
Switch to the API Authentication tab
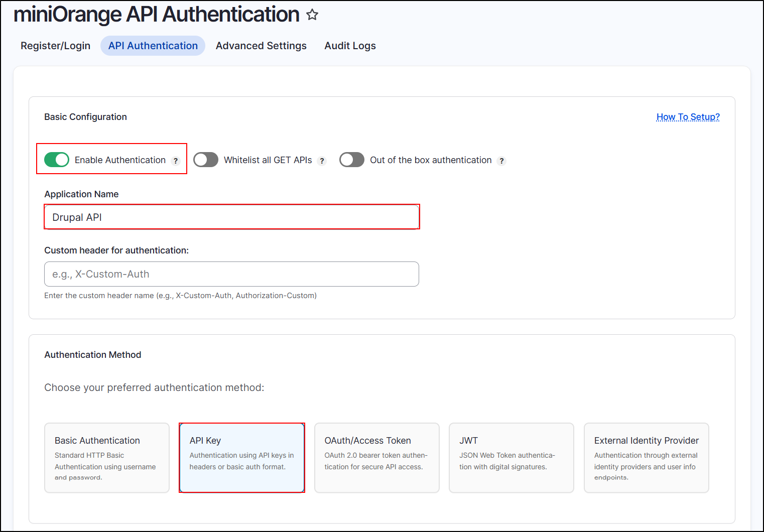[153, 46]
